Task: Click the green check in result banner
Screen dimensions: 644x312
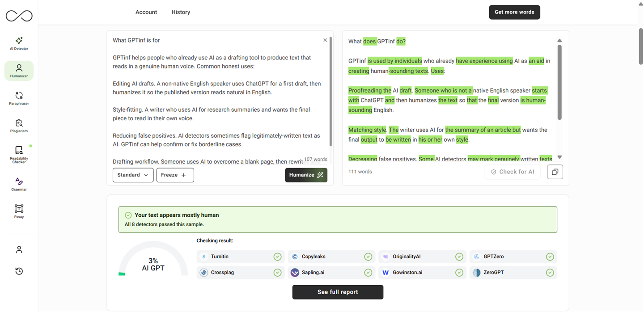Action: (x=128, y=215)
